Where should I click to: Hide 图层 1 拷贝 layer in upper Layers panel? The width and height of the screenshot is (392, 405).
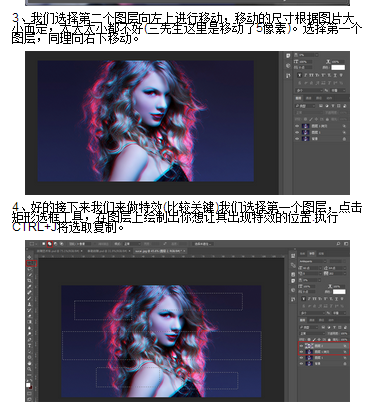297,126
